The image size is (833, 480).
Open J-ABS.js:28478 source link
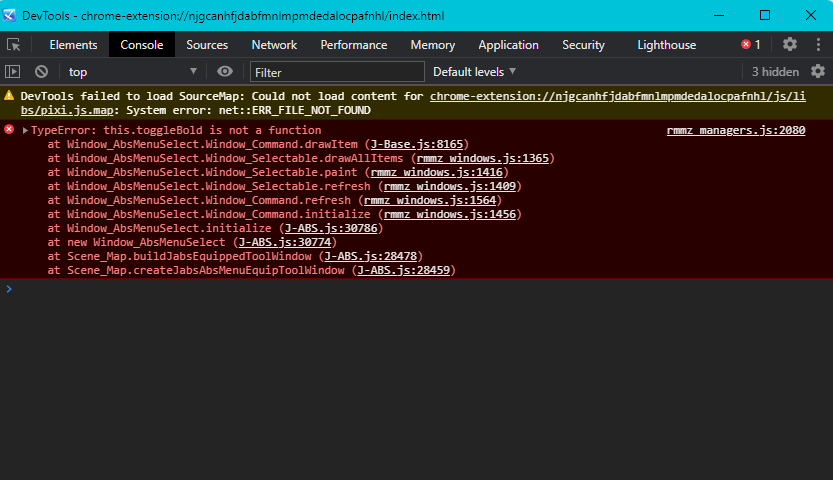click(371, 256)
